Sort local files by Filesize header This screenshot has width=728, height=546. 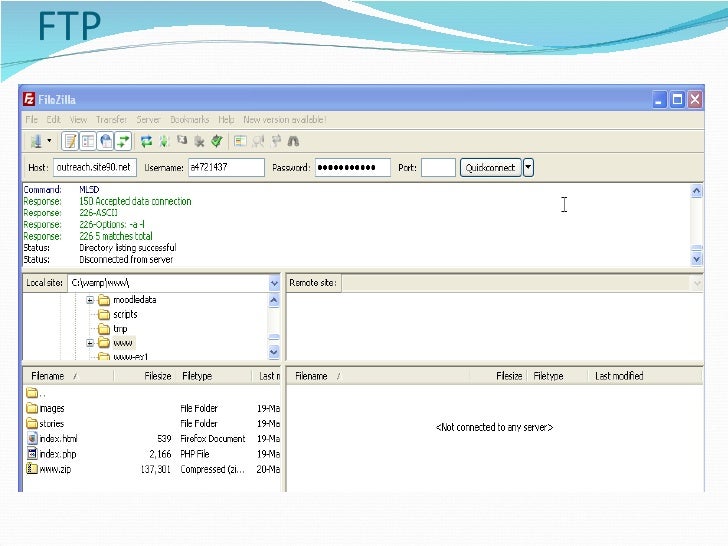[x=144, y=376]
